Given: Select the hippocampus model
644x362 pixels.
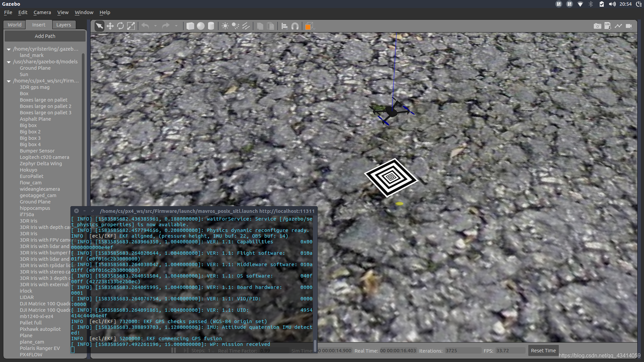Looking at the screenshot, I should [x=35, y=208].
